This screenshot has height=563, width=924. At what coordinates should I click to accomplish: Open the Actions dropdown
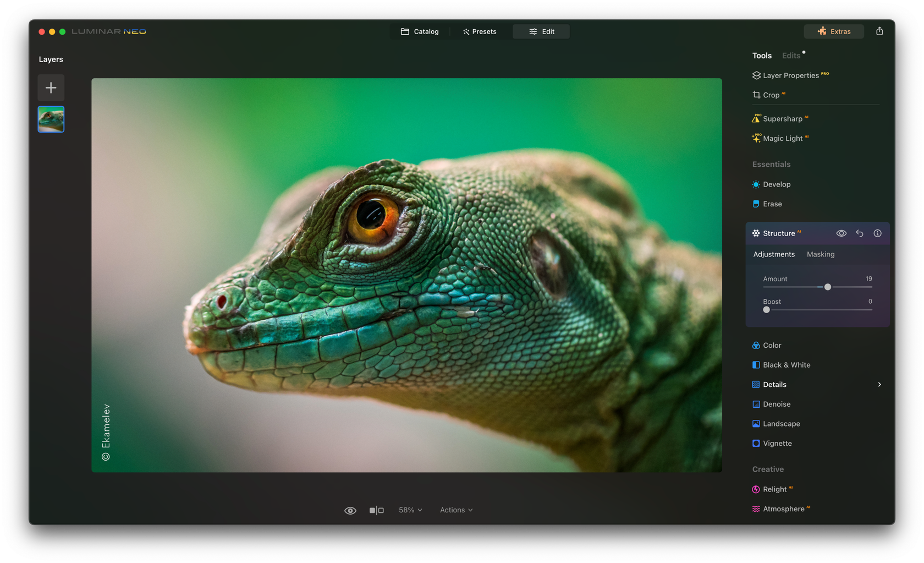(x=455, y=510)
